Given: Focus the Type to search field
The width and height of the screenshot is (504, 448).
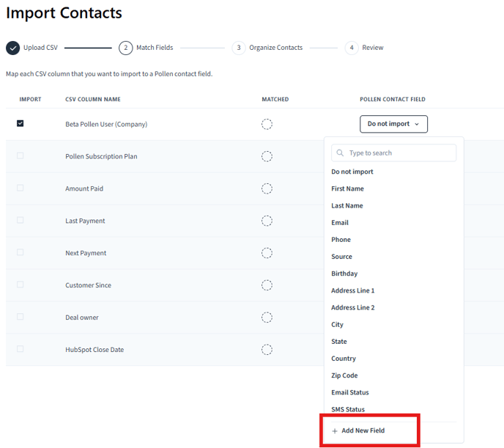Looking at the screenshot, I should [x=393, y=153].
